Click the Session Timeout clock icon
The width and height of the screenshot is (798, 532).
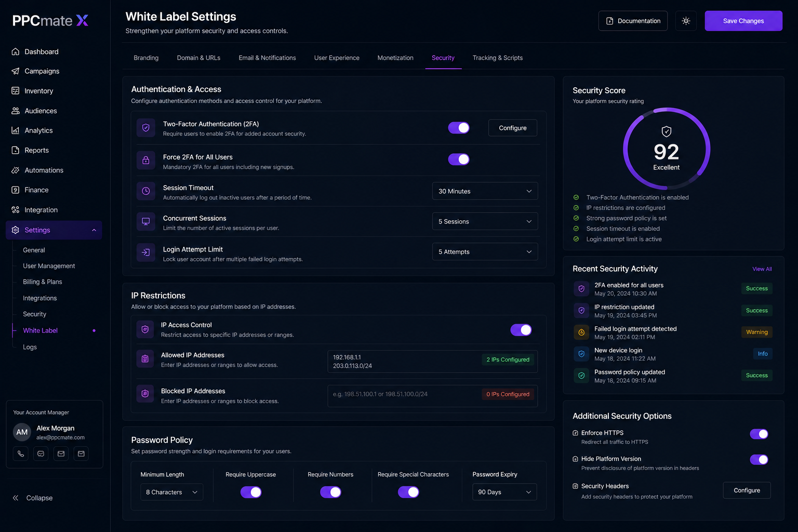(x=146, y=191)
